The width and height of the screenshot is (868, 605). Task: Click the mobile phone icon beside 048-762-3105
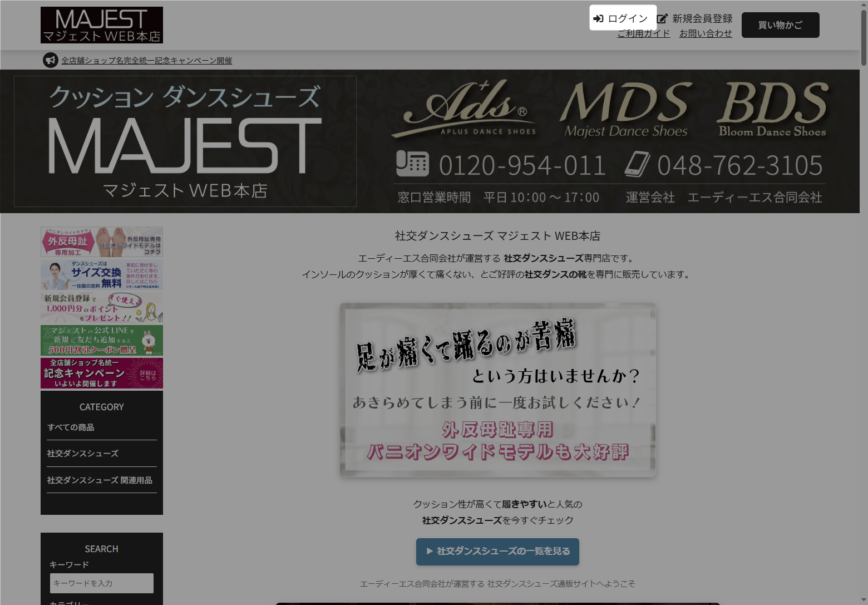(637, 164)
